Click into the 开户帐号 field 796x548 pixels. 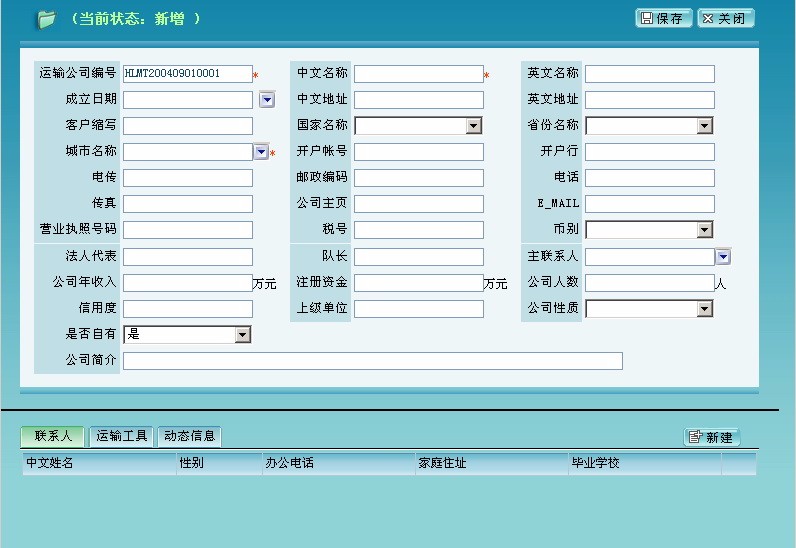[419, 151]
